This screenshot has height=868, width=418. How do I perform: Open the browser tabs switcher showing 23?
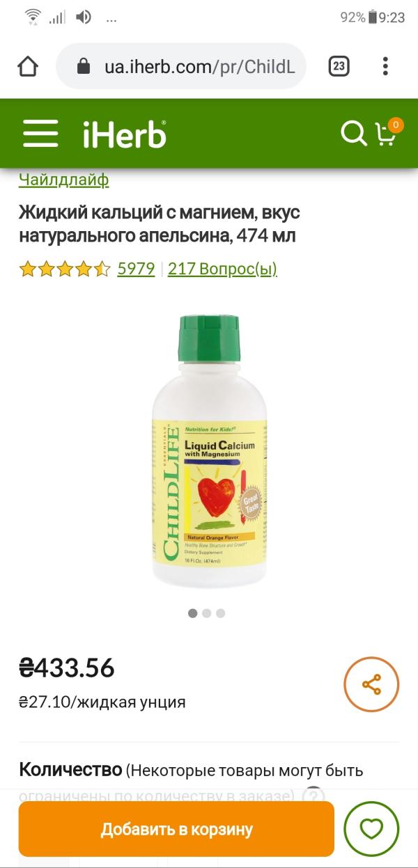pyautogui.click(x=339, y=67)
